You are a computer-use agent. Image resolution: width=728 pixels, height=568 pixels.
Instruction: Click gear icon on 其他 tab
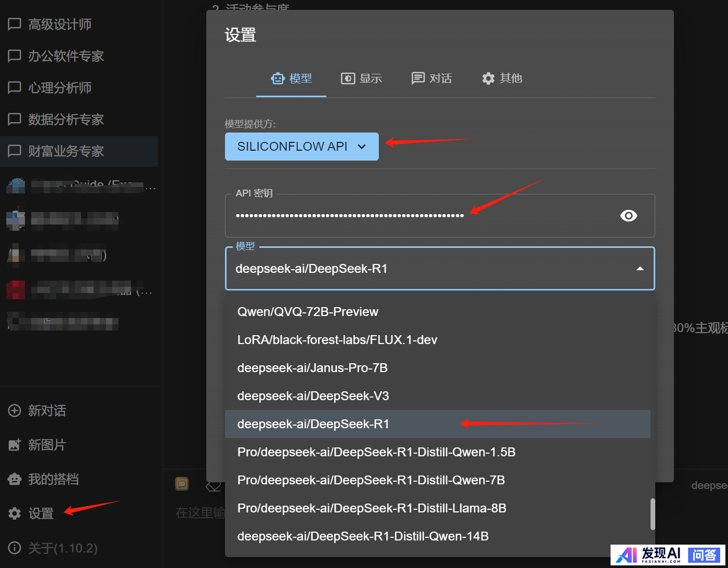coord(488,78)
